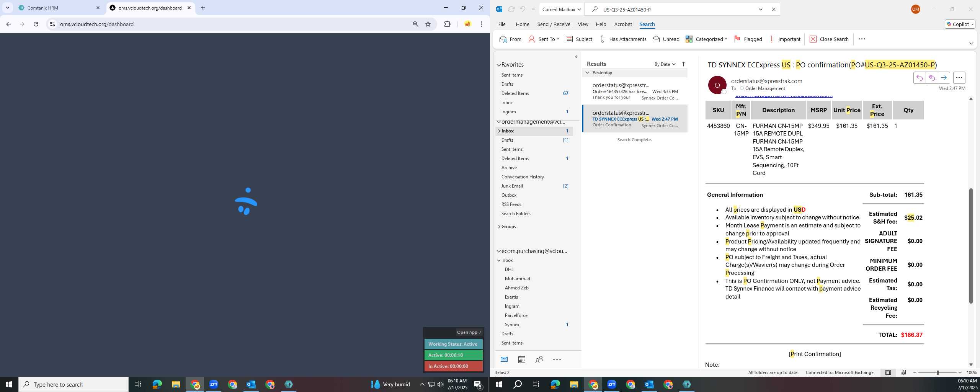Open the Chrome page zoom magnifier
The height and width of the screenshot is (392, 980).
pos(415,24)
